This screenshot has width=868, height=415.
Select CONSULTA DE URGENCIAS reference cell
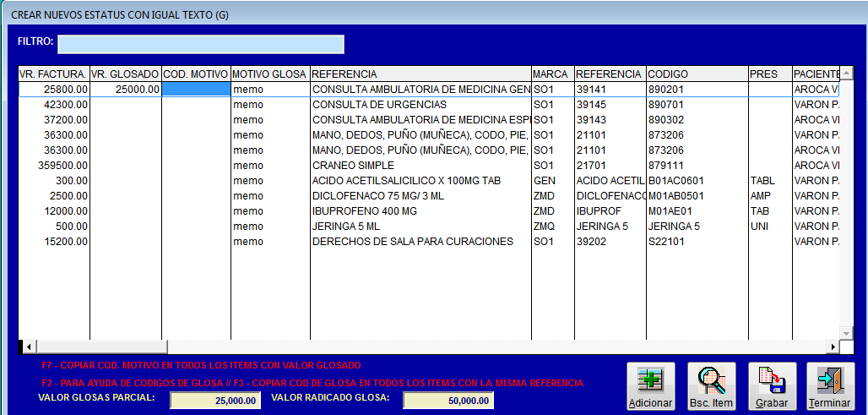(x=420, y=105)
